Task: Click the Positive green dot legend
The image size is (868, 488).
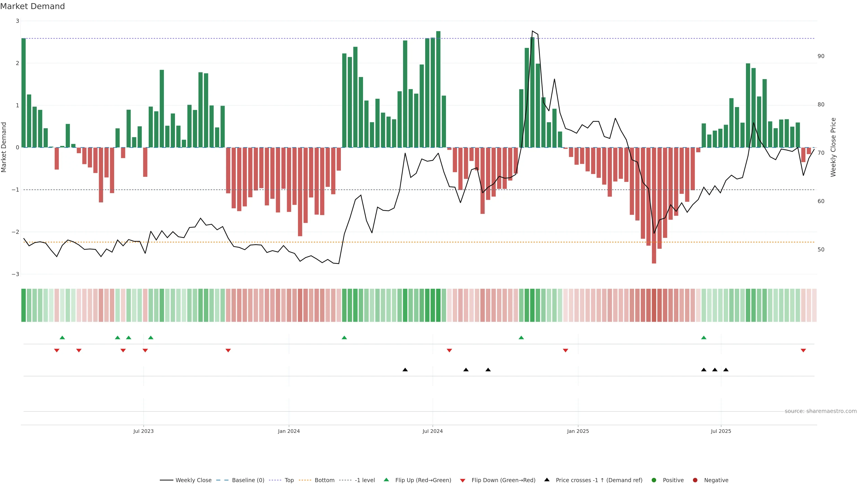Action: pos(654,480)
